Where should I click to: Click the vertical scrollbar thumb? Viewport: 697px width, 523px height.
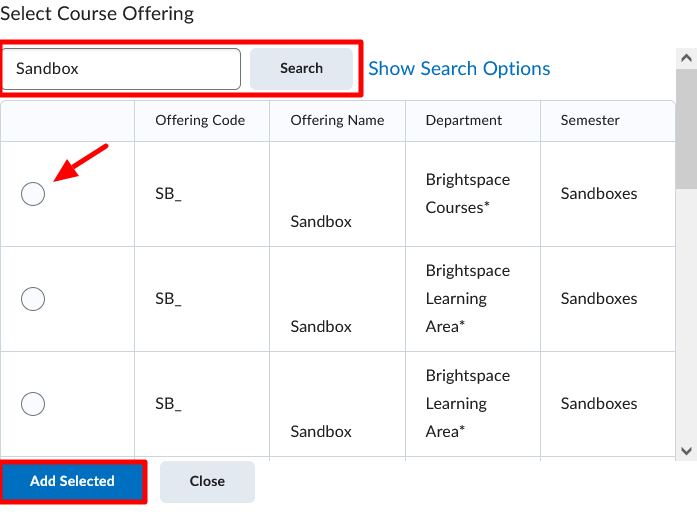pos(686,129)
